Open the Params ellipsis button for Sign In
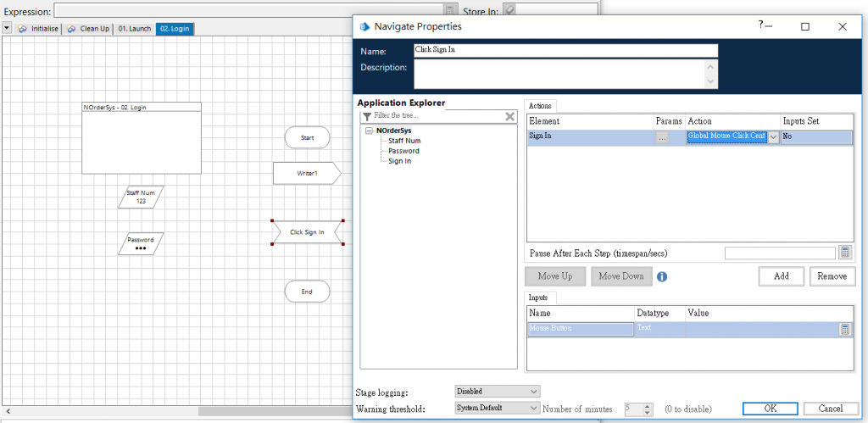Image resolution: width=868 pixels, height=423 pixels. (x=661, y=137)
